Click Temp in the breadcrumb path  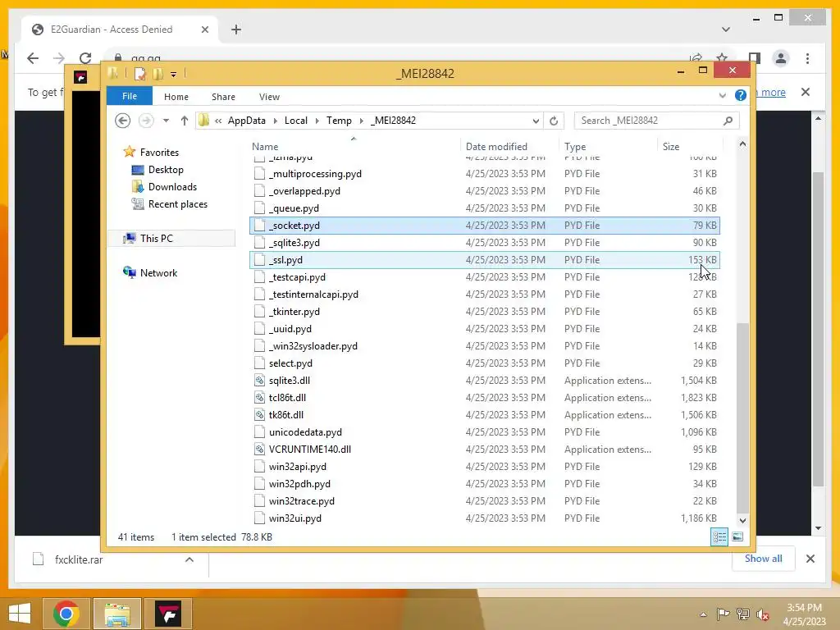[x=339, y=121]
